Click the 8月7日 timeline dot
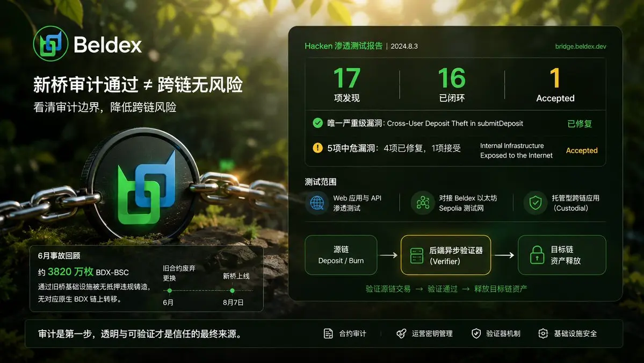This screenshot has width=644, height=363. click(233, 290)
